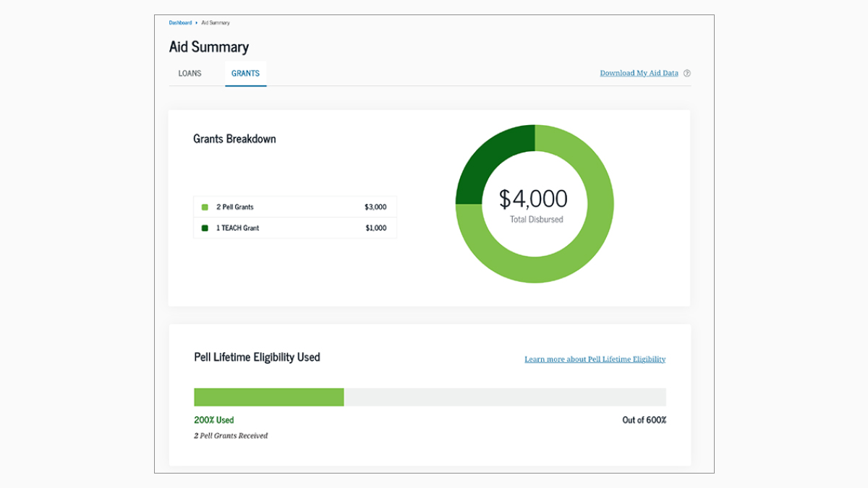Click the Pell eligibility green progress bar
This screenshot has width=868, height=488.
coord(268,396)
